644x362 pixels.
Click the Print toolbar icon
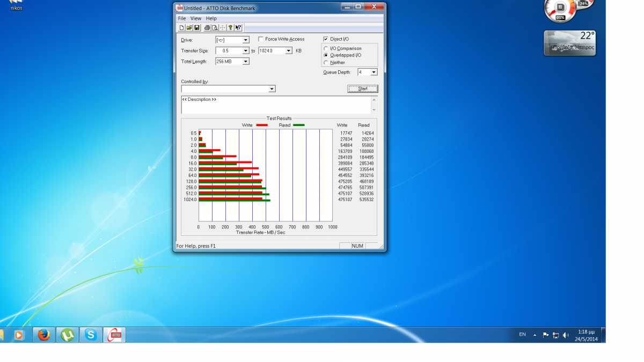207,27
